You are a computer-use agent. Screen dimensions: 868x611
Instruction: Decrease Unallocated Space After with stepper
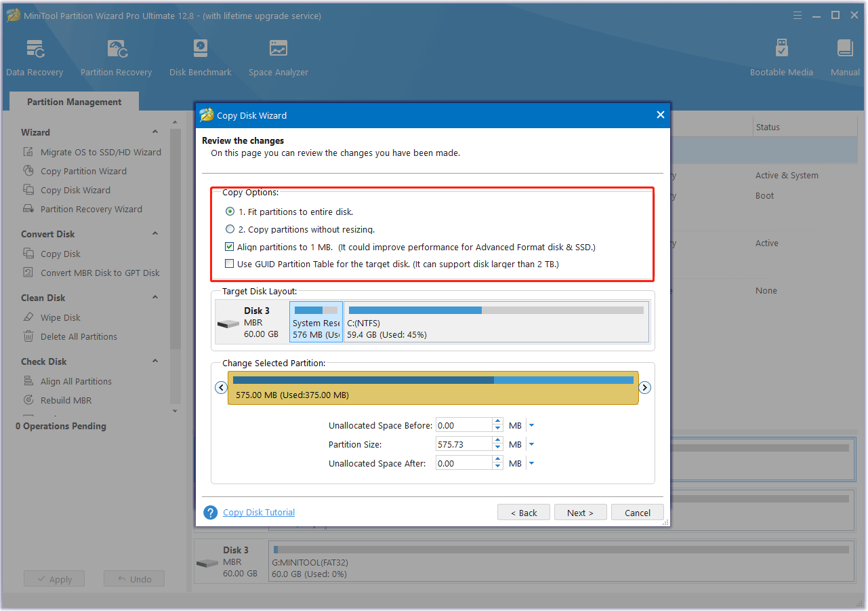point(498,467)
